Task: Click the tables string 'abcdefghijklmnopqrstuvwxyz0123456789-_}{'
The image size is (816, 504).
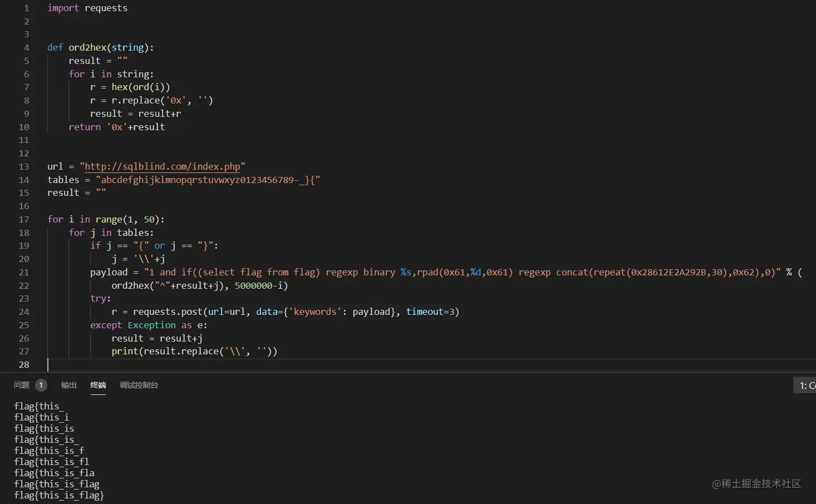Action: tap(208, 180)
